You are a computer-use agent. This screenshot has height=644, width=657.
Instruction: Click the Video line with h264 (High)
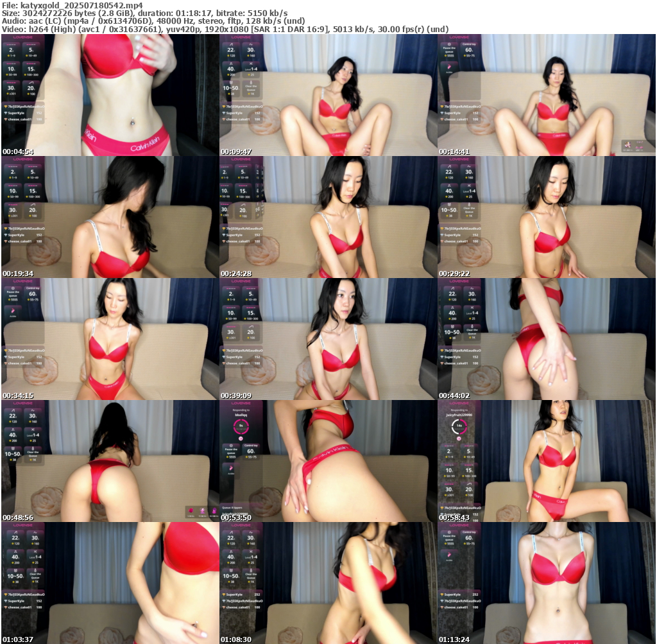click(225, 29)
